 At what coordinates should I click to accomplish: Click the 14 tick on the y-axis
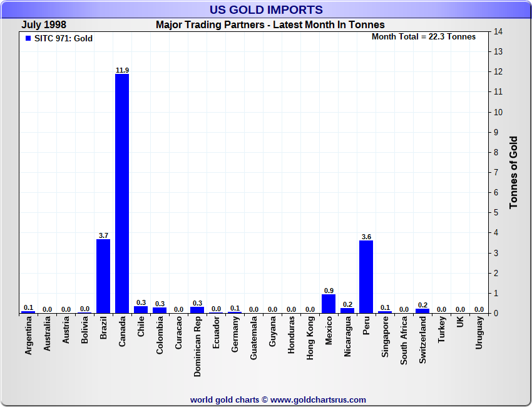click(x=499, y=31)
